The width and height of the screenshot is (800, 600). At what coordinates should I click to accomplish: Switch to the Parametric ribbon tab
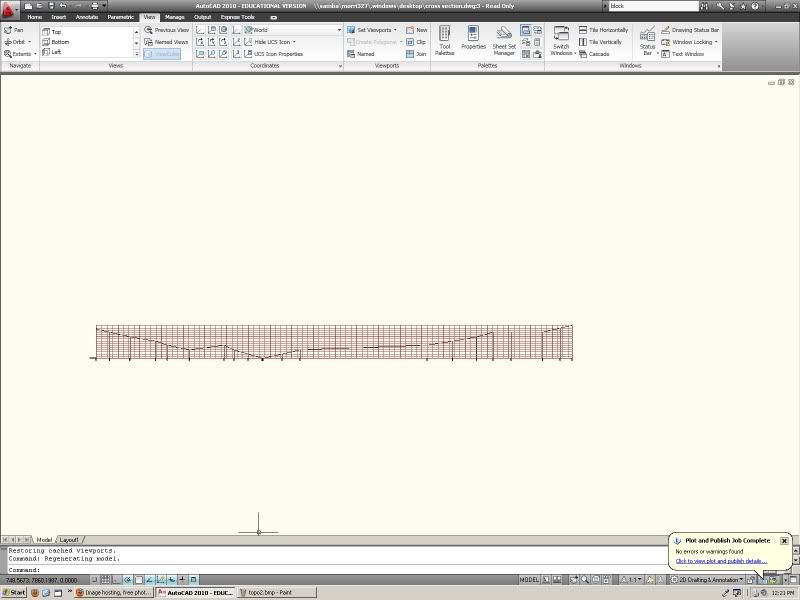coord(120,17)
